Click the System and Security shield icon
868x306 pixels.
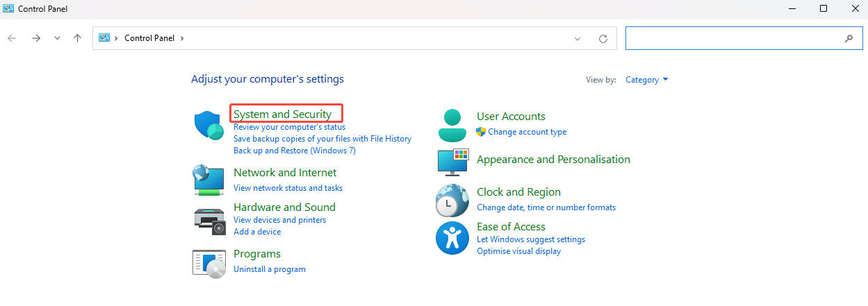tap(208, 126)
